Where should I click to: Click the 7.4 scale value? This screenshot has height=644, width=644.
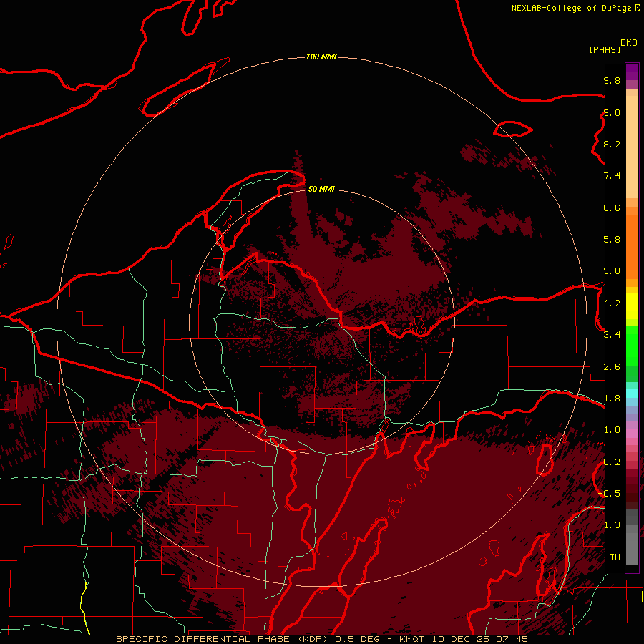pyautogui.click(x=612, y=176)
